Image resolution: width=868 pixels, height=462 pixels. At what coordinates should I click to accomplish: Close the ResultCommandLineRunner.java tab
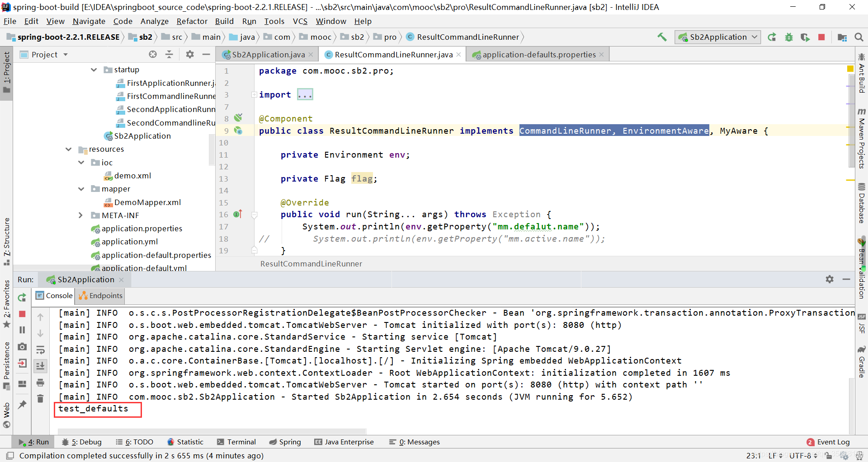(x=458, y=54)
